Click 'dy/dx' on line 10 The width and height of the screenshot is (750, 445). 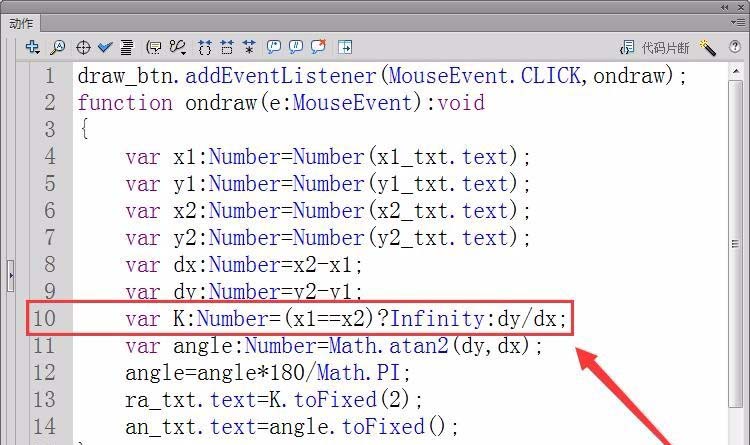(527, 319)
